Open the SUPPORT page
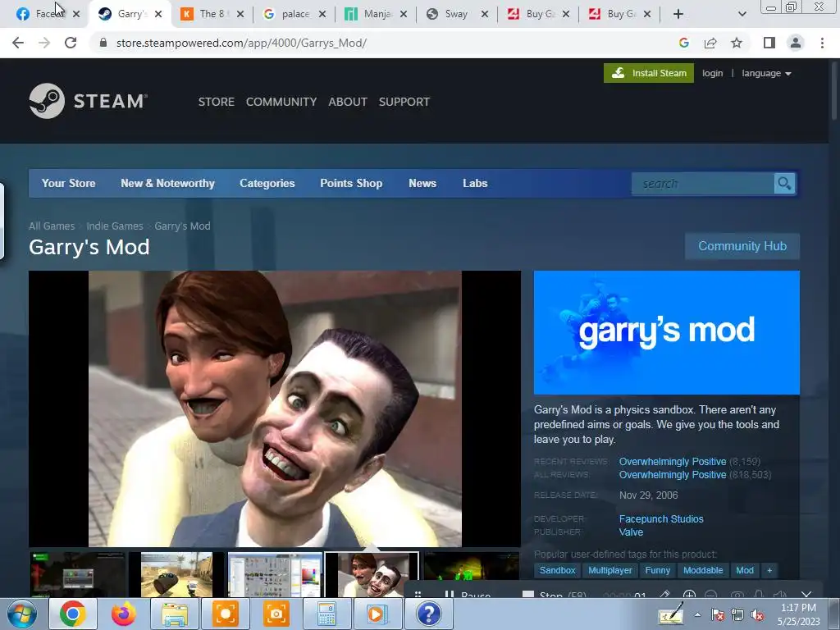This screenshot has width=840, height=630. [404, 102]
